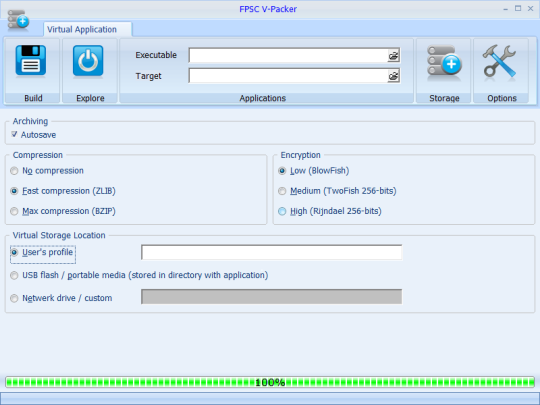Click the Build floppy disk icon
Screen dimensions: 540x405
click(31, 60)
